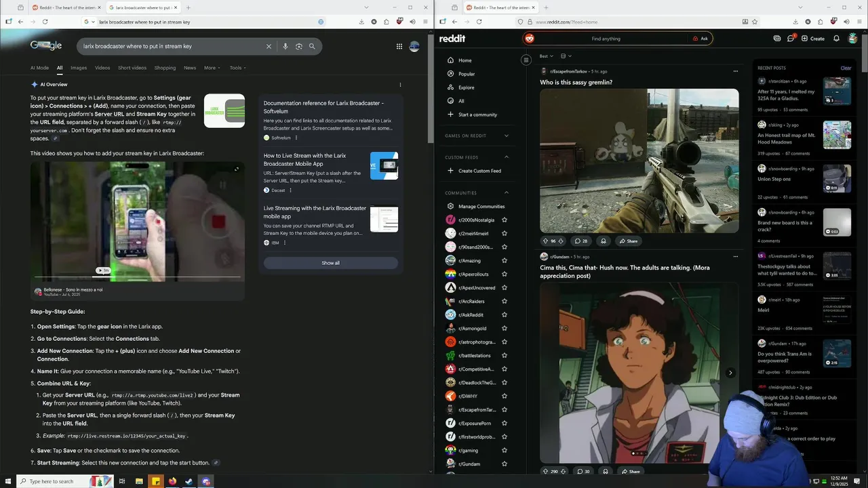Expand the Games on Reddit section
868x488 pixels.
[507, 136]
